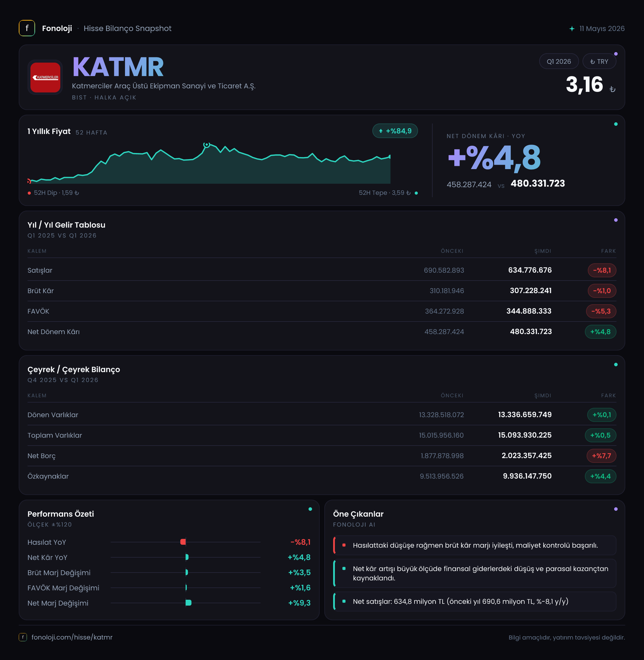Click the red 52H Dip legend dot
The height and width of the screenshot is (660, 644).
[30, 193]
